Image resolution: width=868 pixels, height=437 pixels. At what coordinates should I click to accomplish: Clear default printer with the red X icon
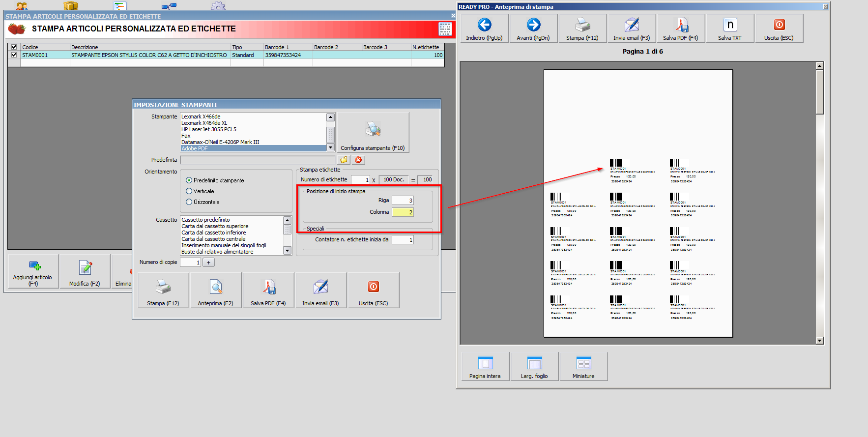[358, 160]
